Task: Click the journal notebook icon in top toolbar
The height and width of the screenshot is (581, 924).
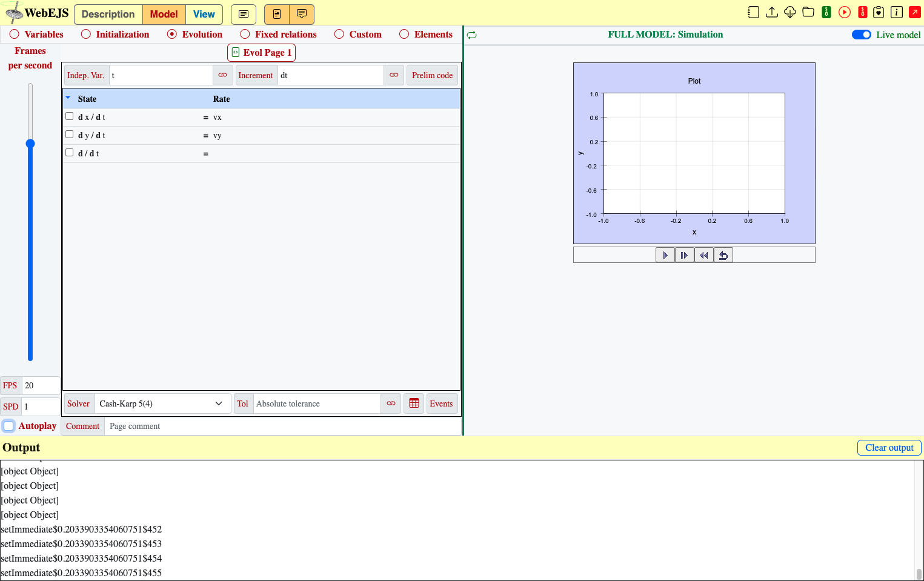Action: [x=753, y=12]
